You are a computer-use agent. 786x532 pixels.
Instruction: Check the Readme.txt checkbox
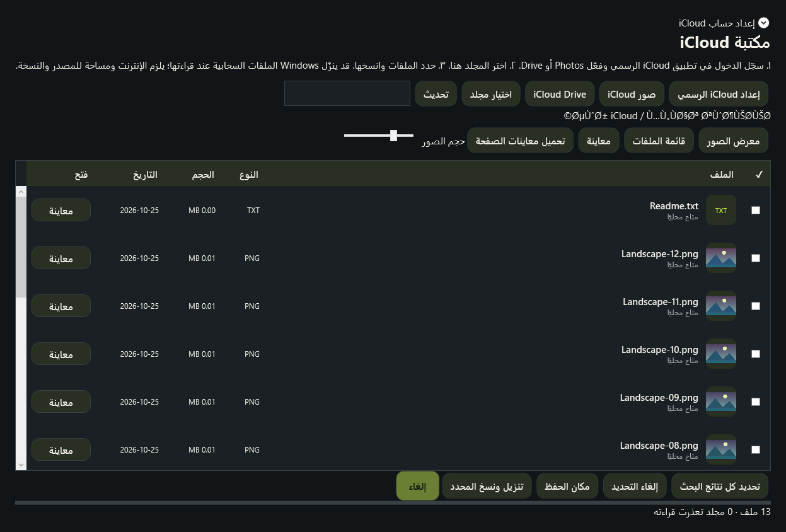click(756, 211)
